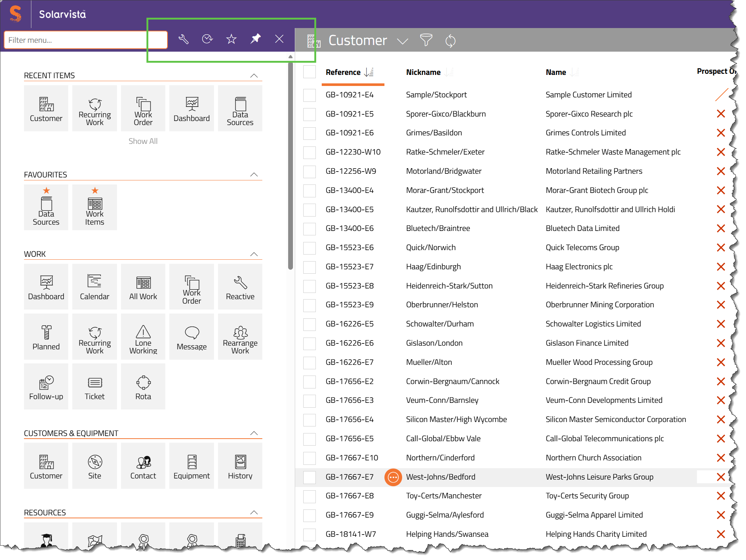746x560 pixels.
Task: Click the filter funnel icon in Customer header
Action: pyautogui.click(x=426, y=40)
